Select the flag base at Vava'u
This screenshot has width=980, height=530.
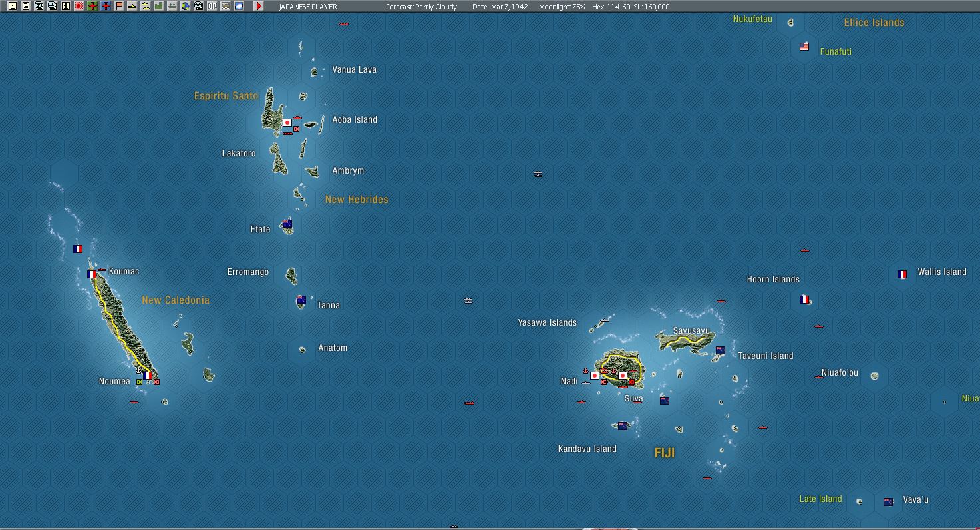(888, 501)
